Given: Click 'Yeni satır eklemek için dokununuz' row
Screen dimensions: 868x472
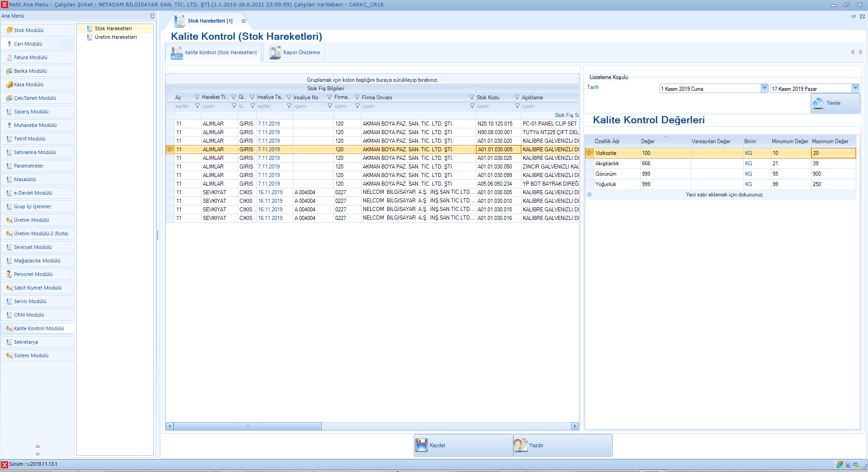Looking at the screenshot, I should [x=724, y=195].
